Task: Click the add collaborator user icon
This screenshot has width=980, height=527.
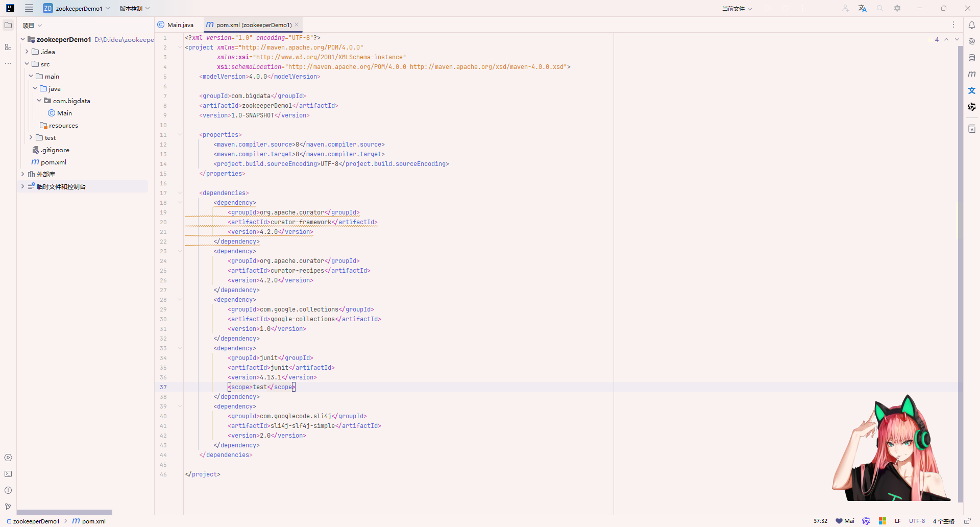Action: [x=845, y=8]
